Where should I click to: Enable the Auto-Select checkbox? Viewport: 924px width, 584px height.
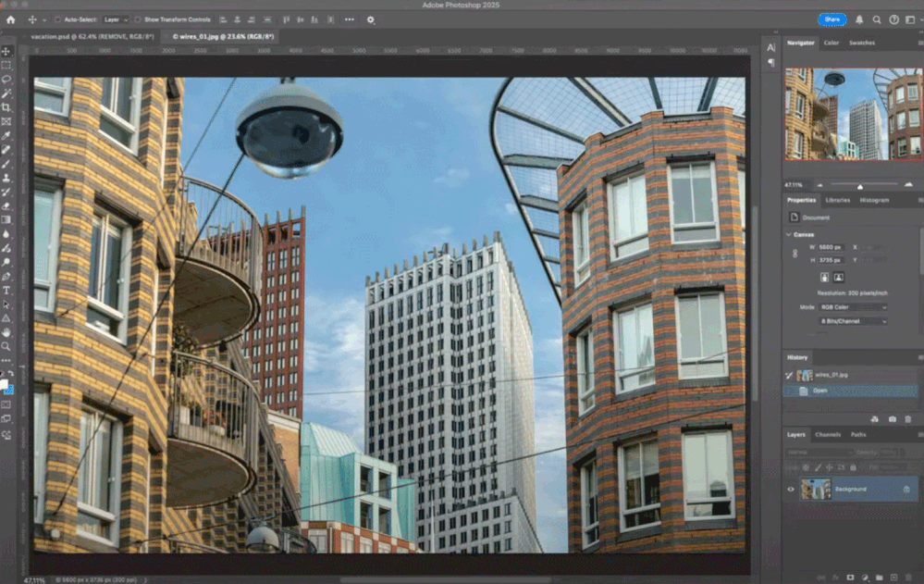tap(57, 19)
